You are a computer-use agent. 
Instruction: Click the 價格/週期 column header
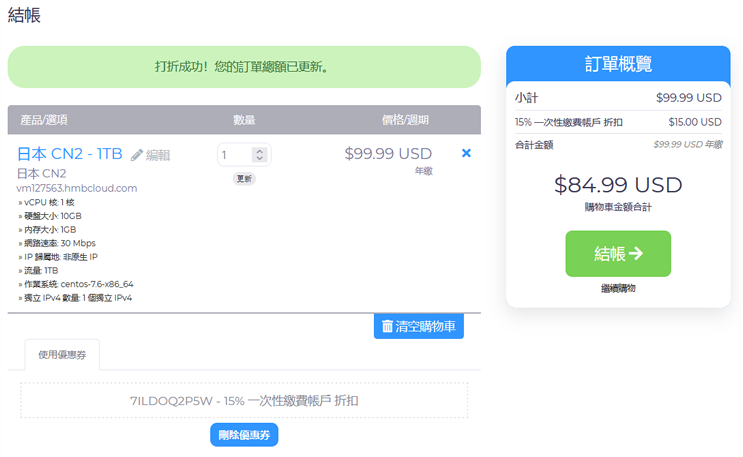[x=405, y=120]
